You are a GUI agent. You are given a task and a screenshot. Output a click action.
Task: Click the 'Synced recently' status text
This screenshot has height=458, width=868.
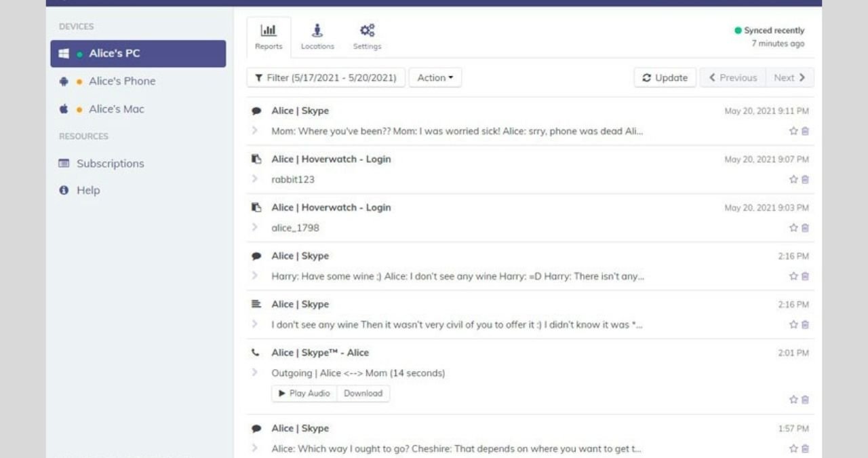[774, 31]
